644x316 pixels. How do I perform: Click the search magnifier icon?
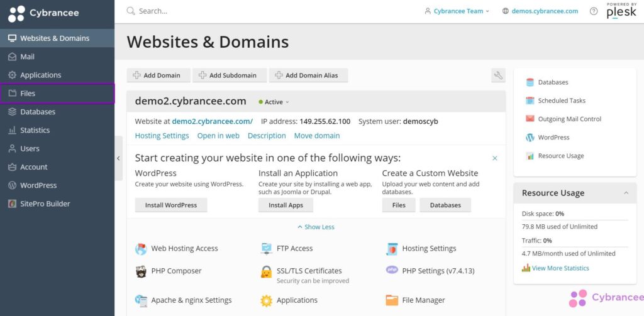pos(131,11)
